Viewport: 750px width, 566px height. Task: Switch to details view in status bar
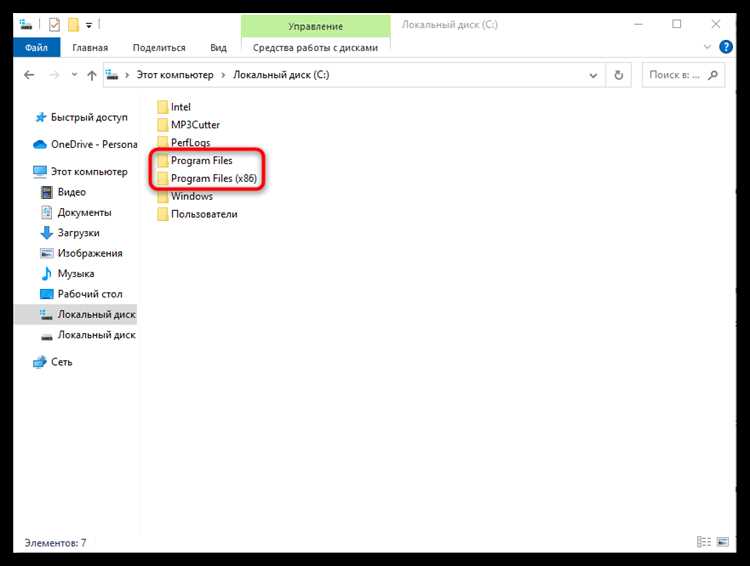(704, 542)
